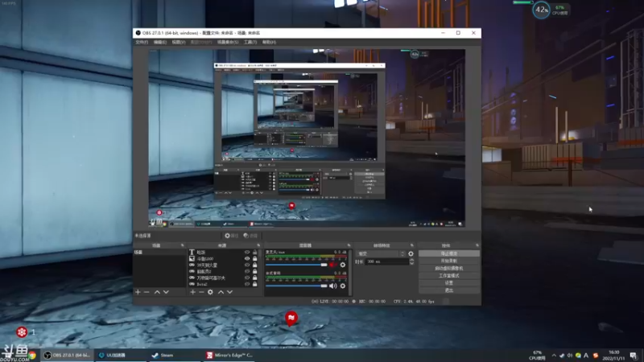Open the notification center icon

click(x=634, y=356)
